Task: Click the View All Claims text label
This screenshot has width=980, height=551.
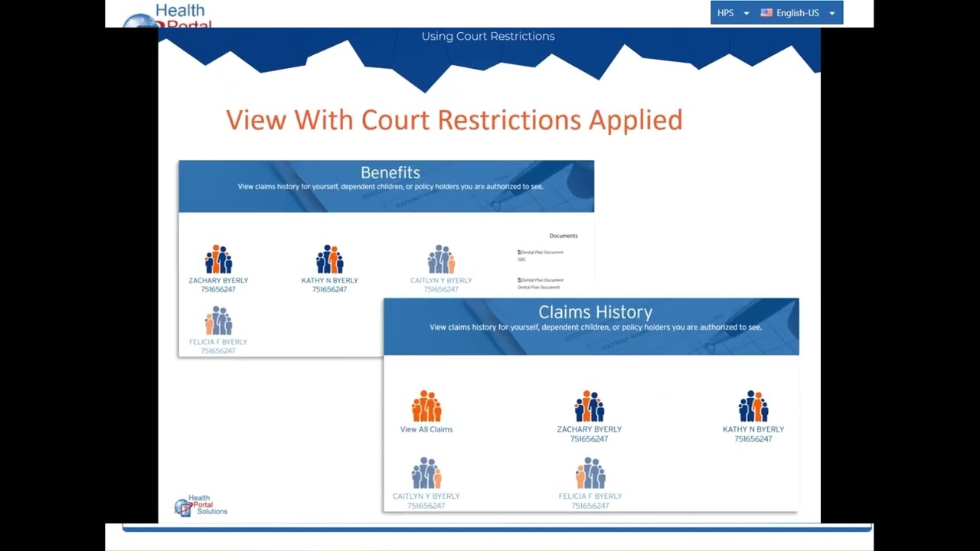Action: 426,429
